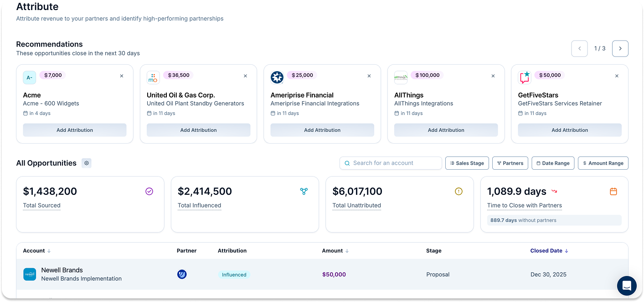Click the Total Influenced network icon
This screenshot has width=644, height=302.
304,192
